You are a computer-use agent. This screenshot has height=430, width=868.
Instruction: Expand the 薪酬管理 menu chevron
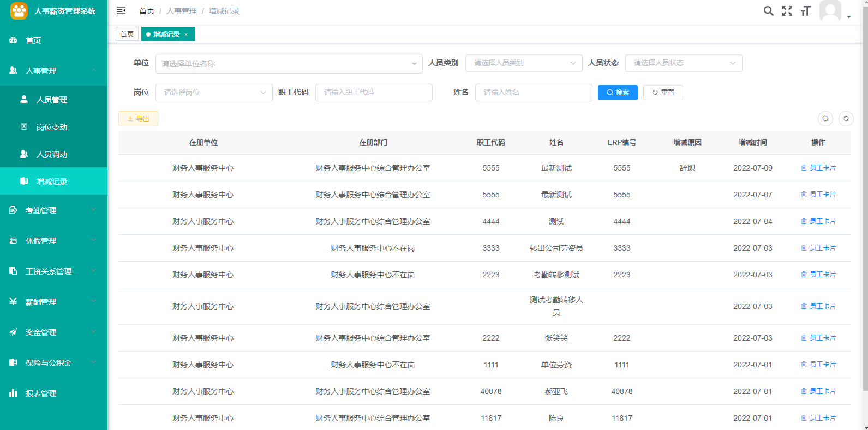pyautogui.click(x=93, y=301)
